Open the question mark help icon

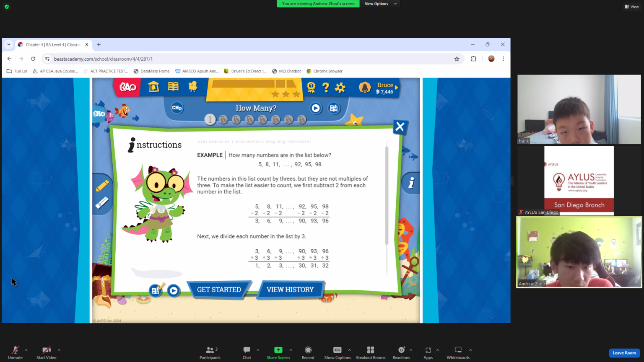[x=325, y=87]
